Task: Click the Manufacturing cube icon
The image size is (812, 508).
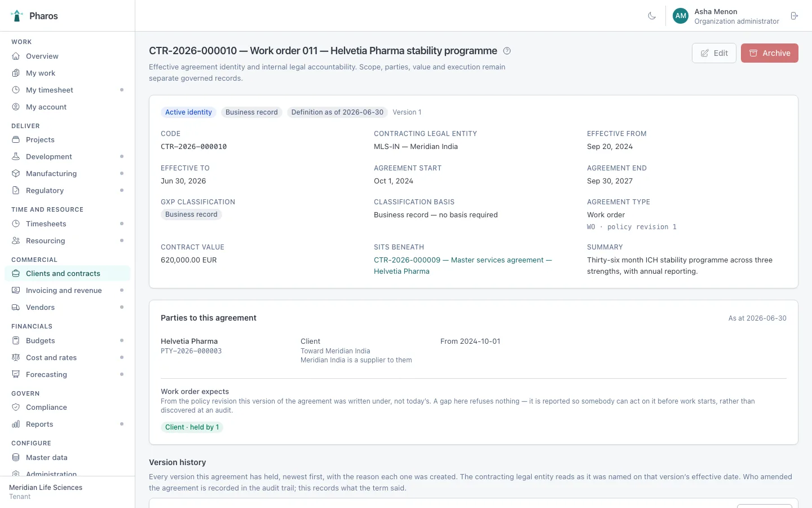Action: point(16,174)
